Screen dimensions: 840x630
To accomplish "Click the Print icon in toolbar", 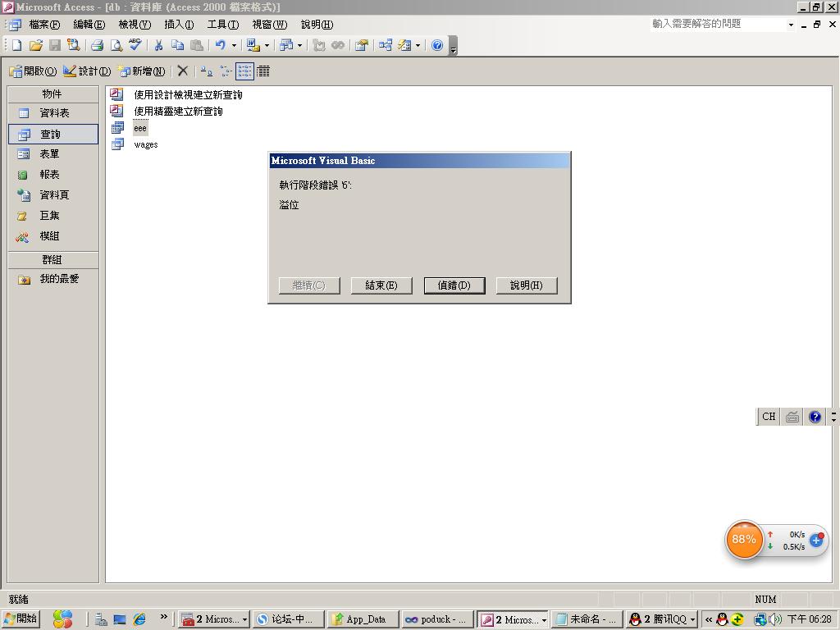I will 97,46.
